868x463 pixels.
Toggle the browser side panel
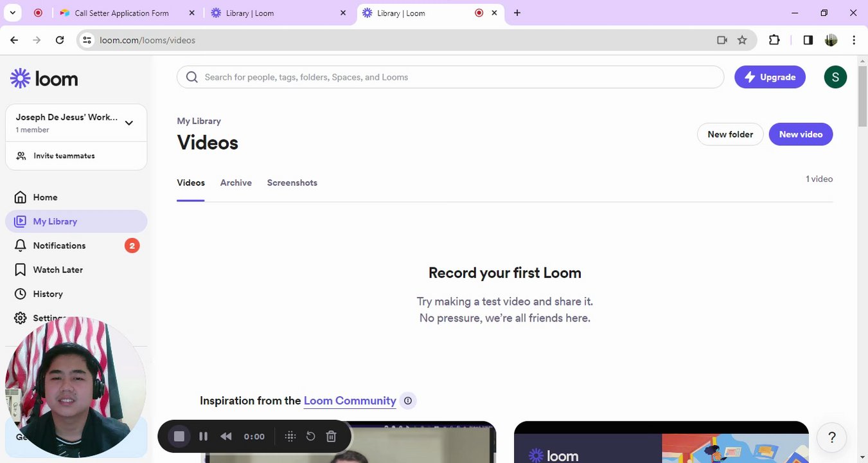click(808, 40)
